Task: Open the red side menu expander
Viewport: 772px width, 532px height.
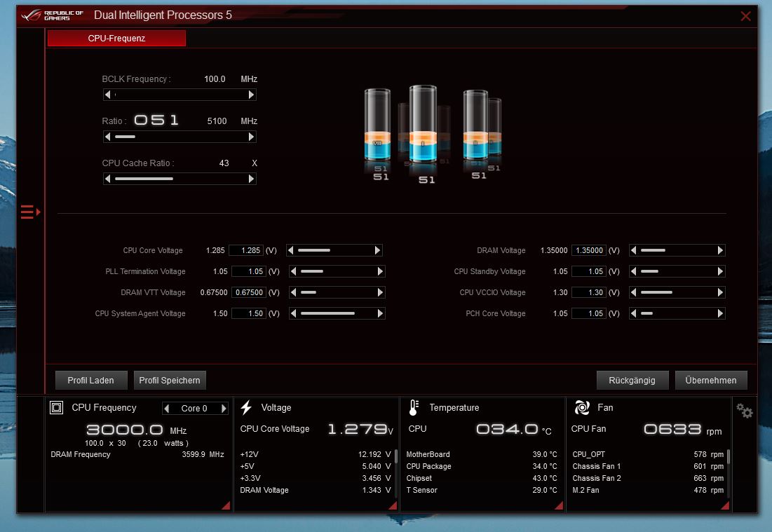Action: (x=30, y=212)
